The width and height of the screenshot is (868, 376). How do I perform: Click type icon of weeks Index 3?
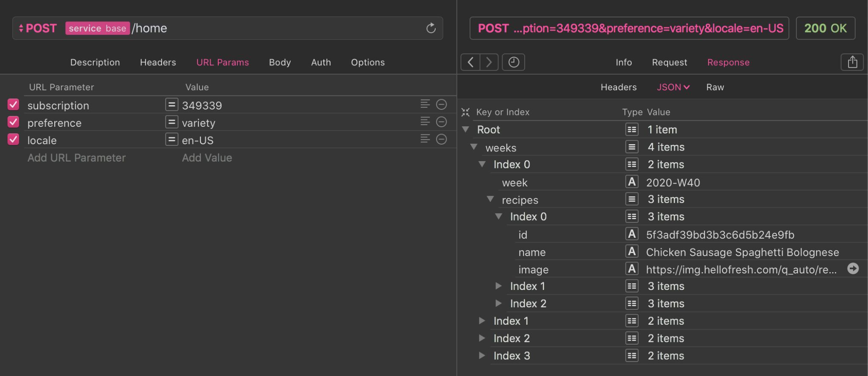coord(632,356)
